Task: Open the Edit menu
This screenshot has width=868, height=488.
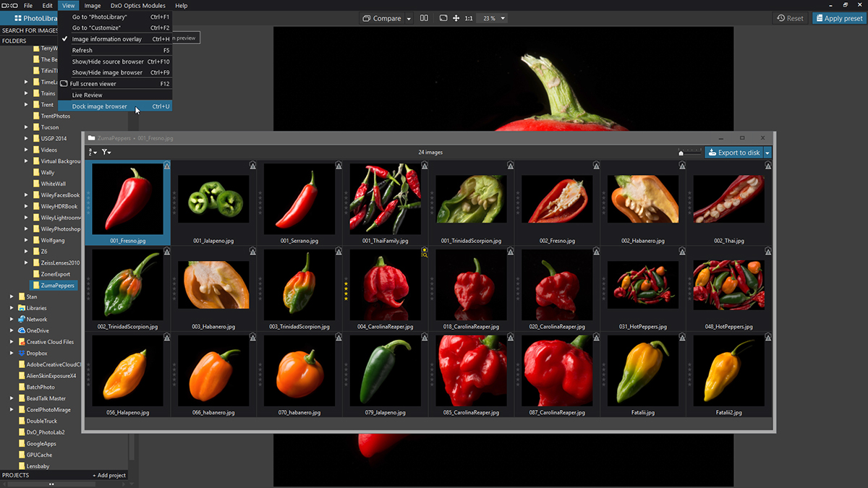Action: pyautogui.click(x=47, y=5)
